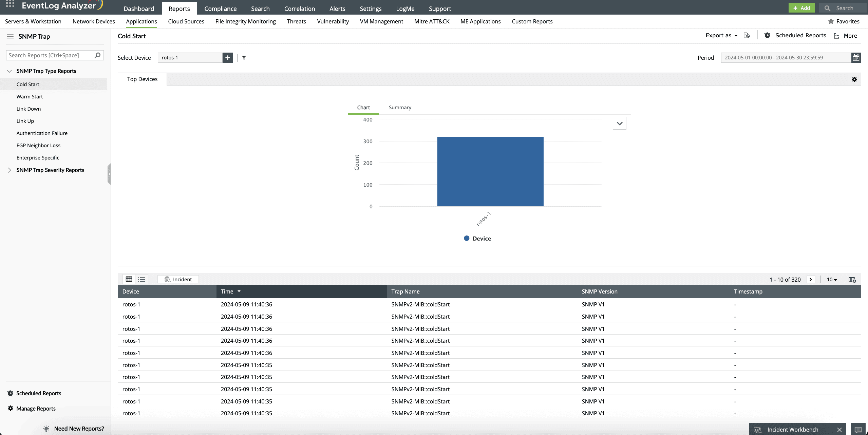
Task: Switch to table grid view
Action: (129, 279)
